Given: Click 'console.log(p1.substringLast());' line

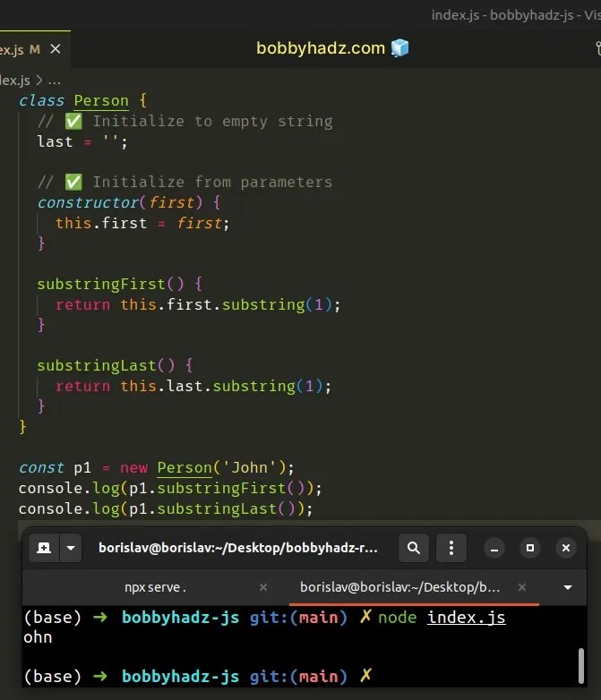Looking at the screenshot, I should [166, 509].
